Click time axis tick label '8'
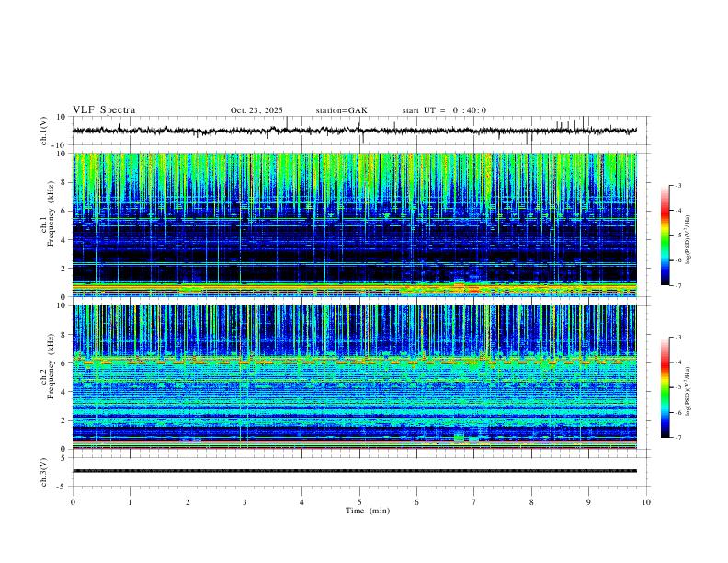This screenshot has height=563, width=728. [x=531, y=502]
